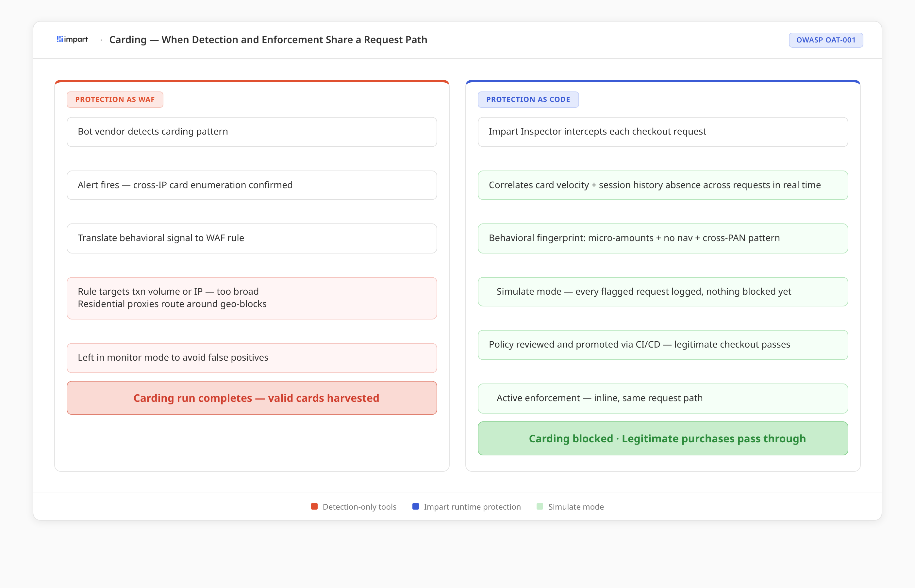
Task: Select Correlates card velocity step
Action: click(663, 185)
